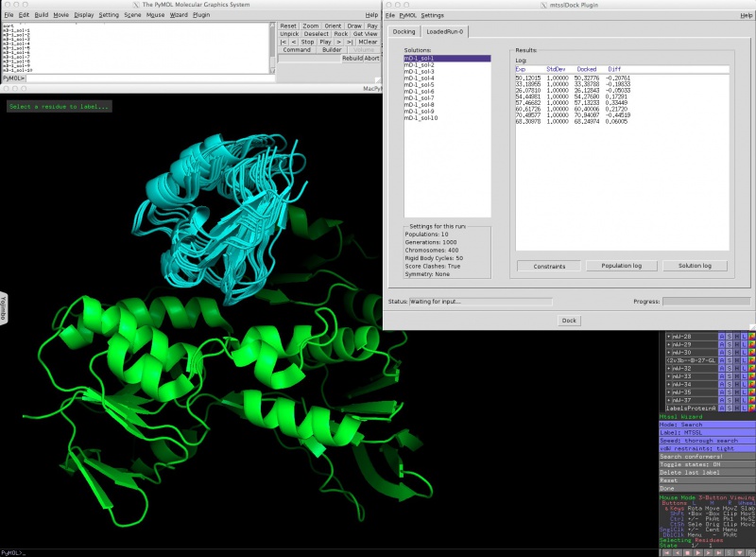Select mD-1_sol-5 in Solutions list
Screen dimensions: 756x557
tap(420, 84)
